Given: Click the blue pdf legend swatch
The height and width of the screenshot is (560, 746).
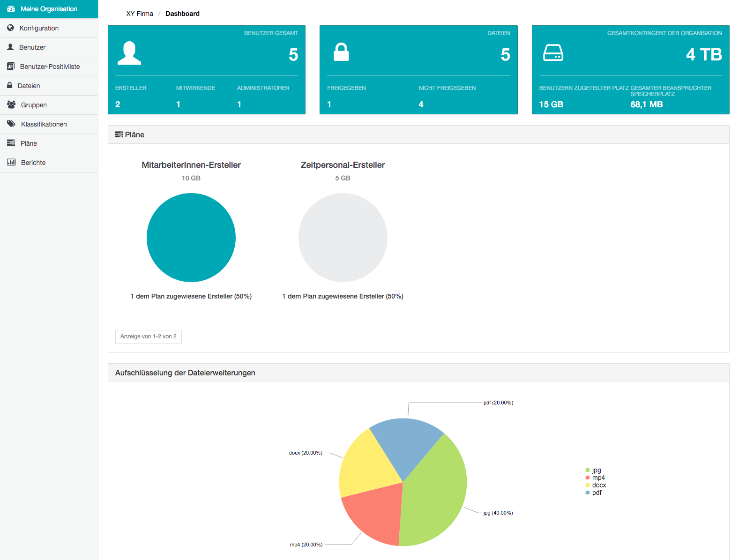Looking at the screenshot, I should click(x=588, y=493).
